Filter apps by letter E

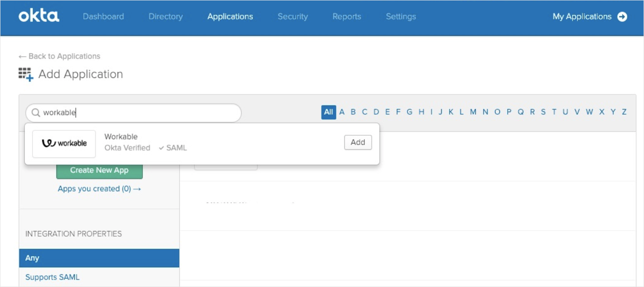(387, 112)
